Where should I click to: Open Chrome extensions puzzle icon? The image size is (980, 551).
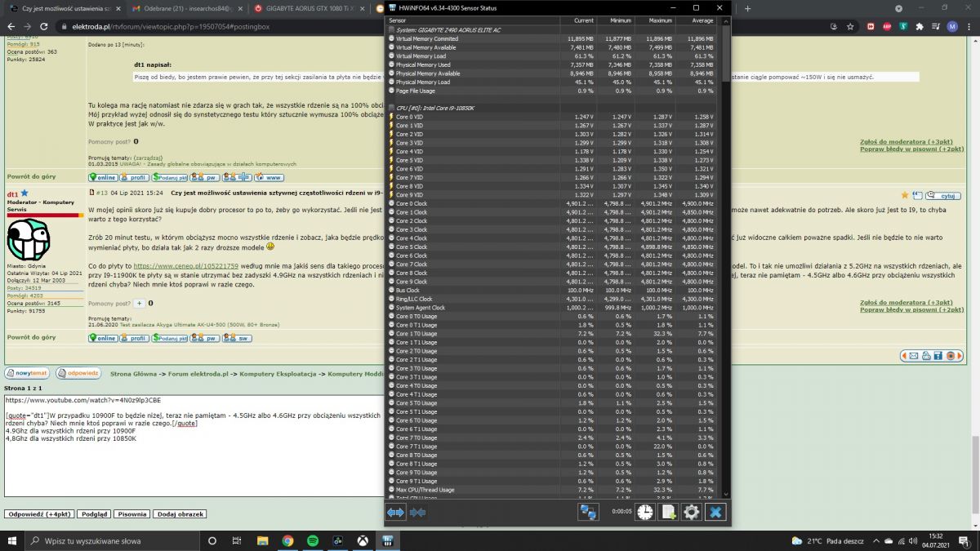920,26
